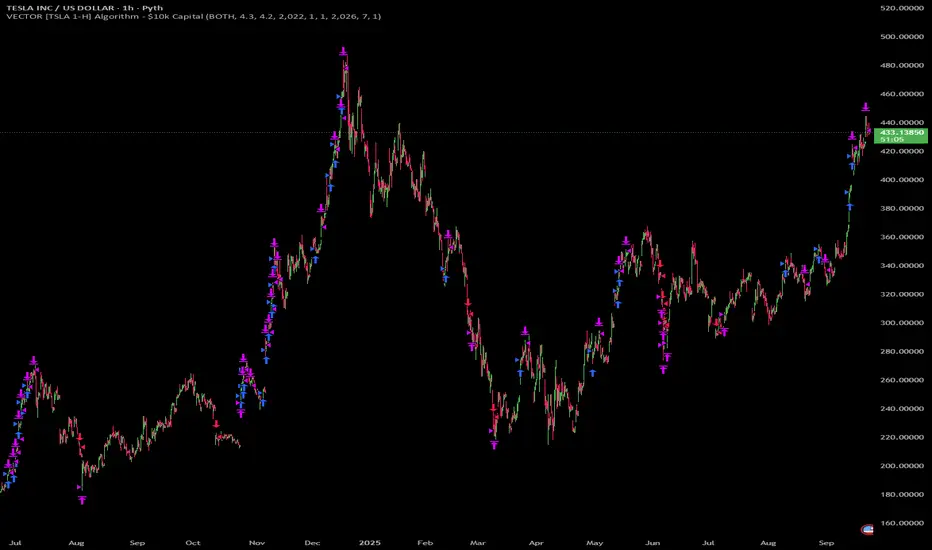Click the 360.00000 price axis label
932x550 pixels.
pos(902,237)
